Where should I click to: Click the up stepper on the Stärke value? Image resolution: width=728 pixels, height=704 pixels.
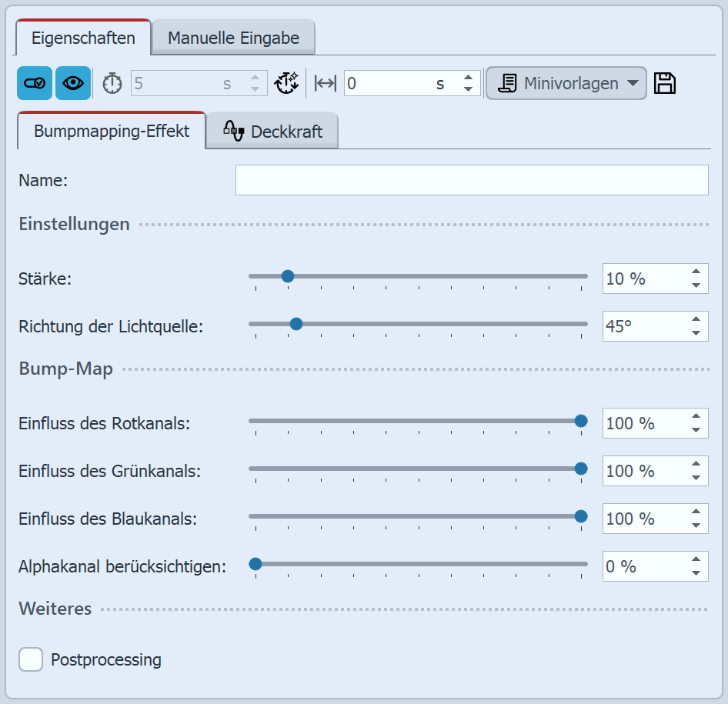[696, 273]
